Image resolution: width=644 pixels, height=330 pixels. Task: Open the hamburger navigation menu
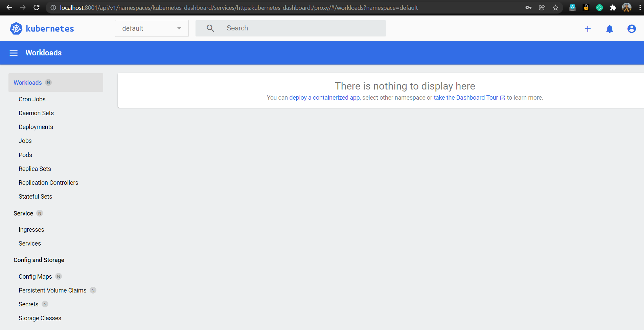(14, 53)
